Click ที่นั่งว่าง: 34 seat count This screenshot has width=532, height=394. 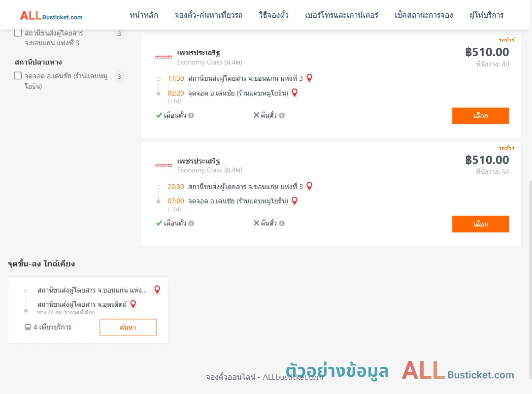click(492, 172)
